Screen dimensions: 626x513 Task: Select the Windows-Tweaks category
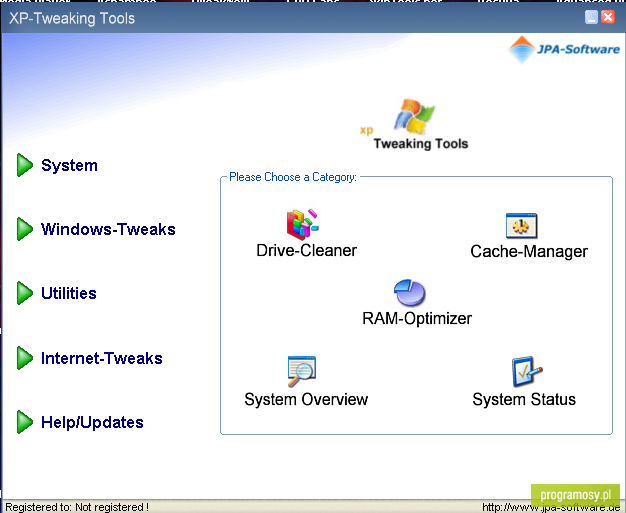(x=108, y=229)
